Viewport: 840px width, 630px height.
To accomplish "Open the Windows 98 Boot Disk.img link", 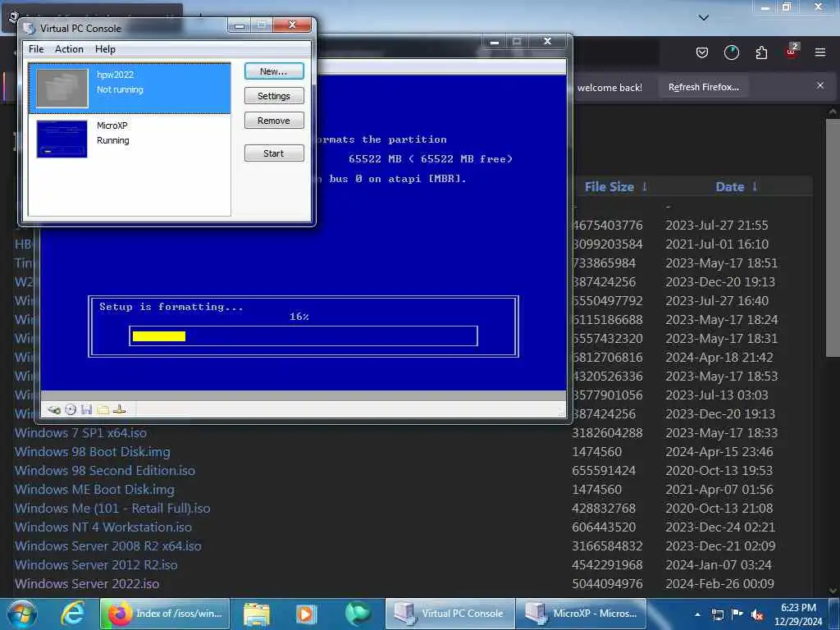I will pyautogui.click(x=92, y=452).
